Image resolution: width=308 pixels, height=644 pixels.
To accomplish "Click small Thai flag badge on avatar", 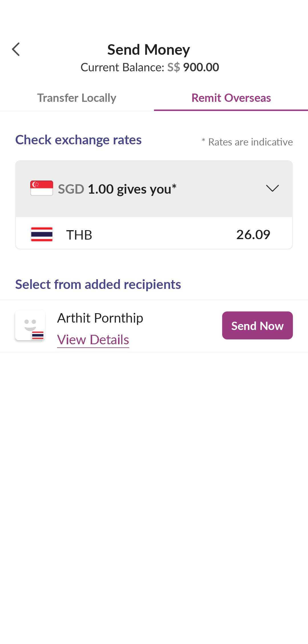I will [38, 335].
